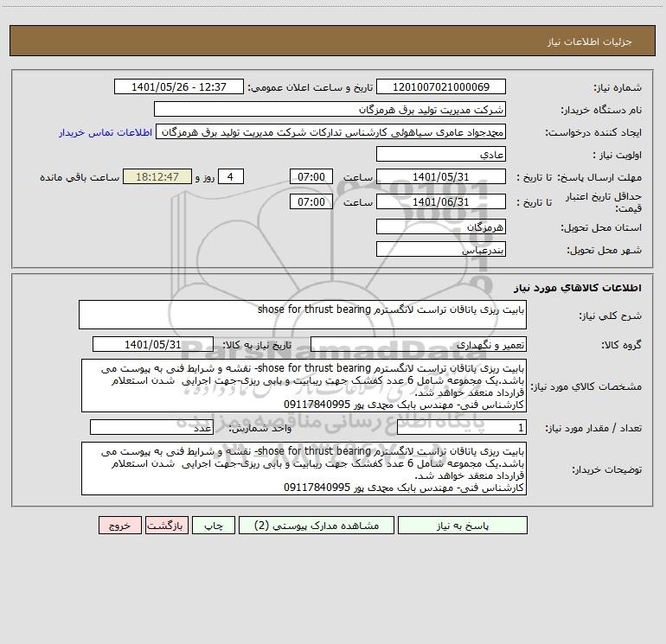Click the price validity time 07:00 field
Image resolution: width=666 pixels, height=644 pixels.
pyautogui.click(x=311, y=201)
